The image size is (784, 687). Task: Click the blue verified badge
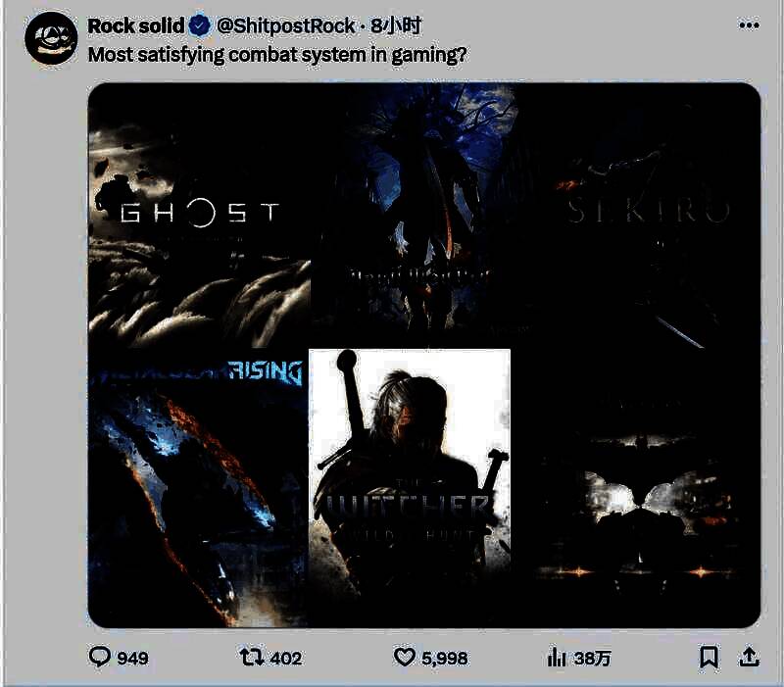click(x=200, y=25)
